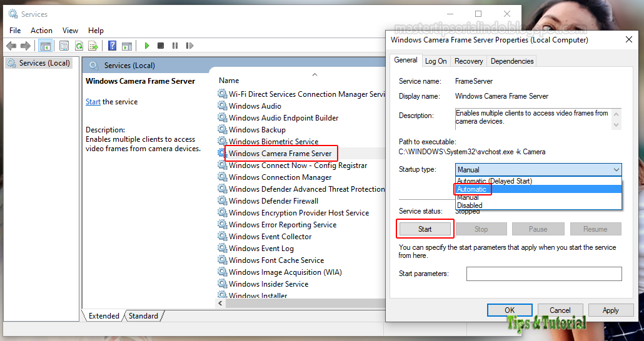The image size is (644, 341).
Task: Select Windows Connect Now - Config Registrar
Action: (x=298, y=166)
